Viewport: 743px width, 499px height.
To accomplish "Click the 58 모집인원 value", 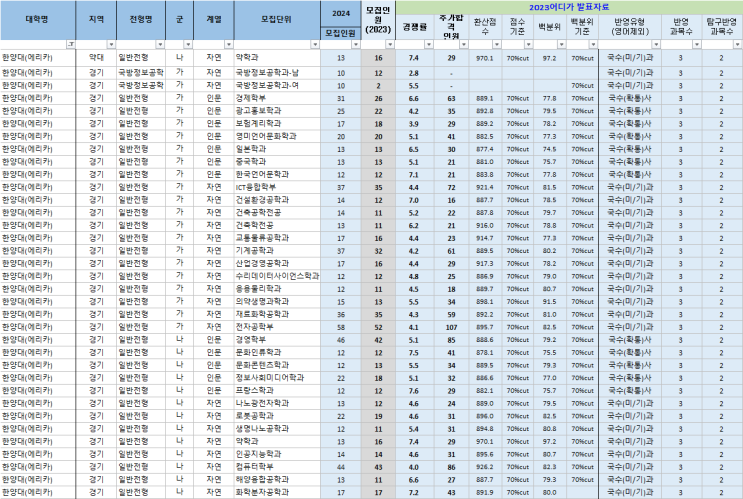I will point(341,327).
